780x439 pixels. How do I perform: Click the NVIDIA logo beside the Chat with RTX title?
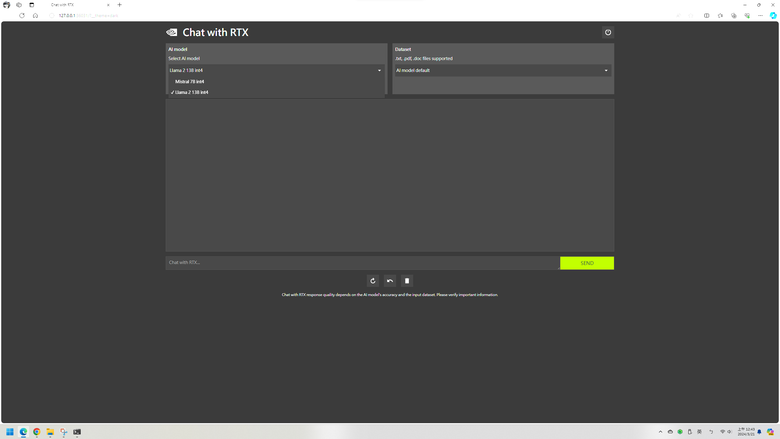pyautogui.click(x=172, y=32)
